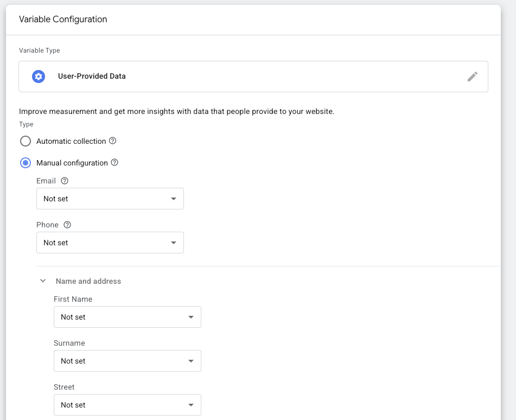The width and height of the screenshot is (516, 420).
Task: Click the blue gear User-Provided Data icon
Action: tap(39, 77)
